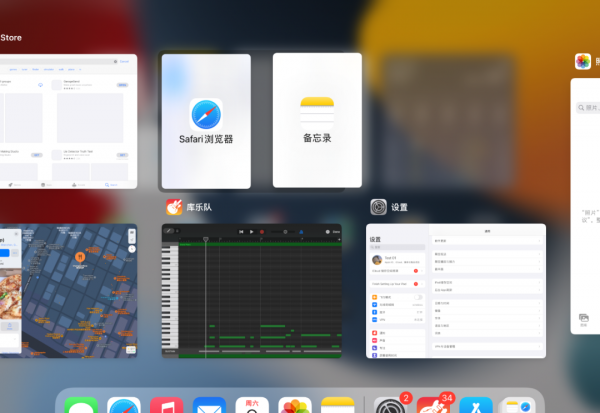Toggle the pencil edit switch in GarageBand
The image size is (600, 413).
[x=169, y=231]
